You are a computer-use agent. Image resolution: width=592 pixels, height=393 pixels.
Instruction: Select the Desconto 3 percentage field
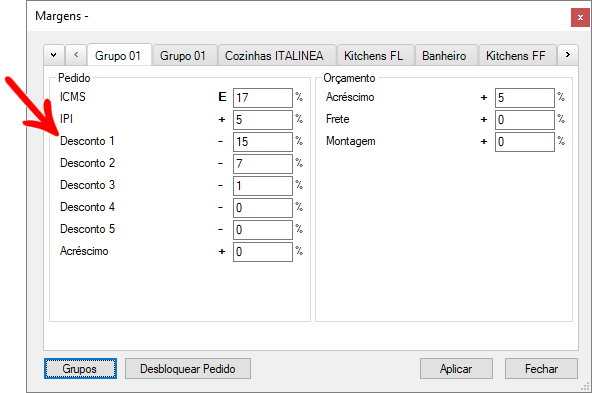click(263, 186)
